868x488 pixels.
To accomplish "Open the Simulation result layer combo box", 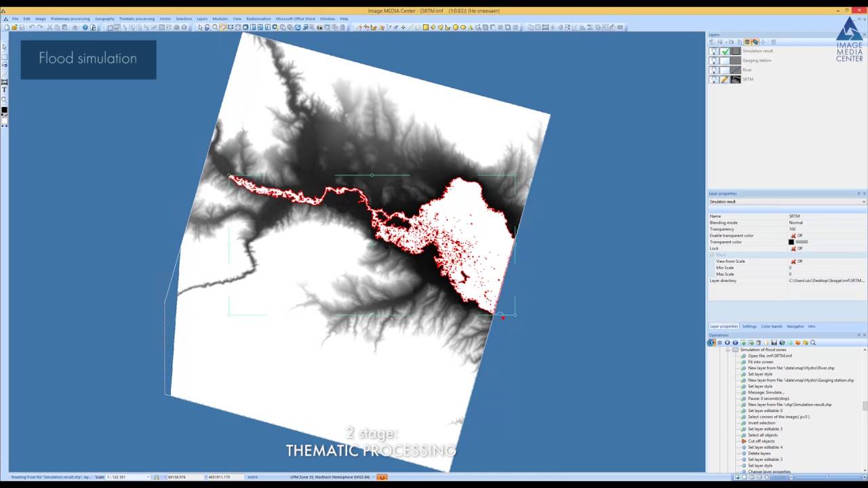I will pyautogui.click(x=787, y=201).
